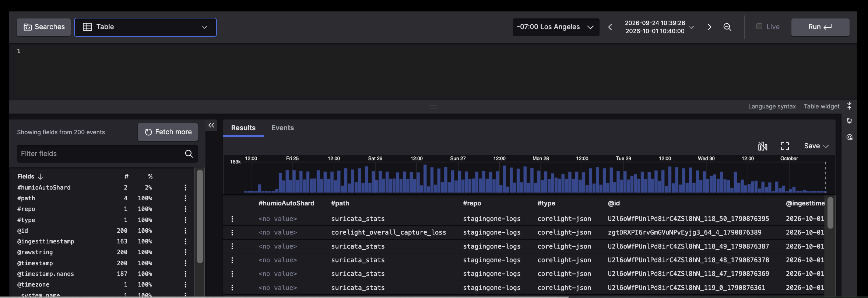Switch to the Results tab
Image resolution: width=868 pixels, height=298 pixels.
[x=243, y=128]
